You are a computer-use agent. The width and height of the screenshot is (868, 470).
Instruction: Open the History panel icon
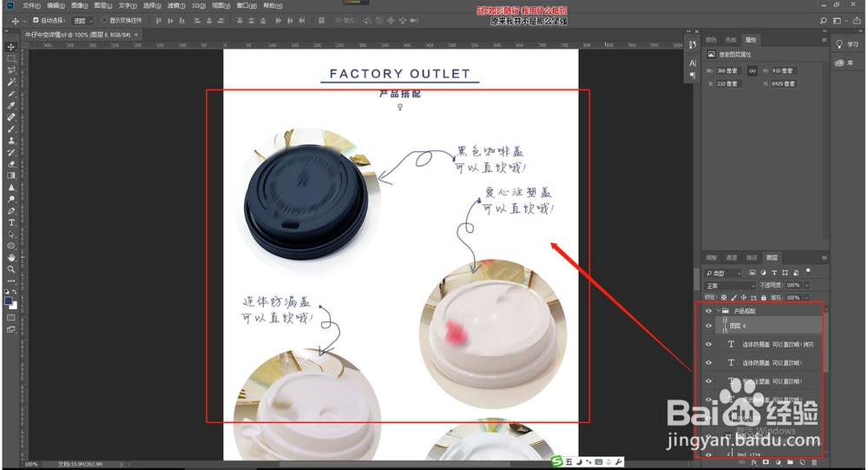pyautogui.click(x=693, y=45)
